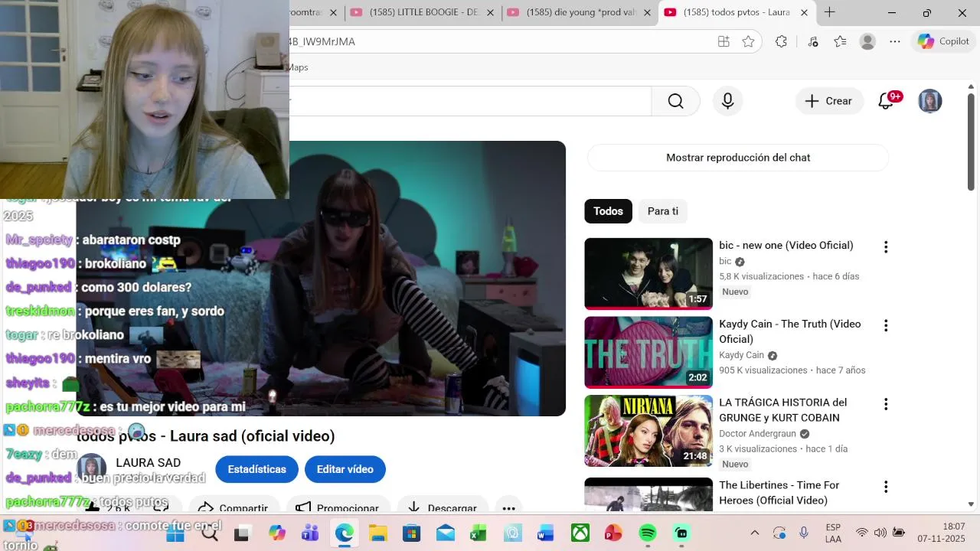This screenshot has height=551, width=980.
Task: Open Nirvana Kurt Cobain video thumbnail
Action: [x=648, y=431]
